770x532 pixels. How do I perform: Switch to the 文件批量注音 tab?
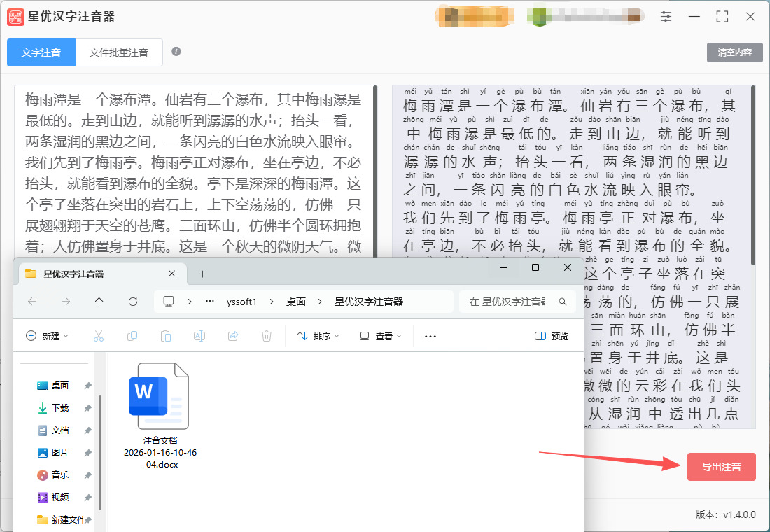(x=119, y=52)
